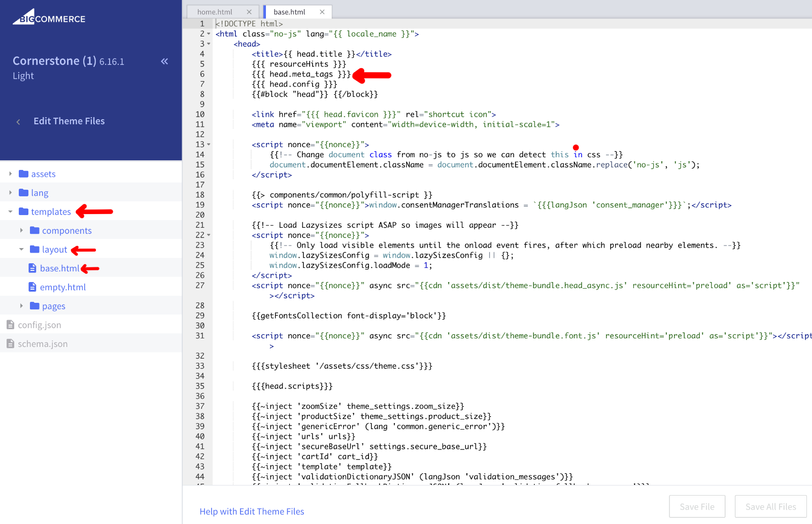Fold code at line 3 gutter arrow
The image size is (812, 524).
(209, 44)
